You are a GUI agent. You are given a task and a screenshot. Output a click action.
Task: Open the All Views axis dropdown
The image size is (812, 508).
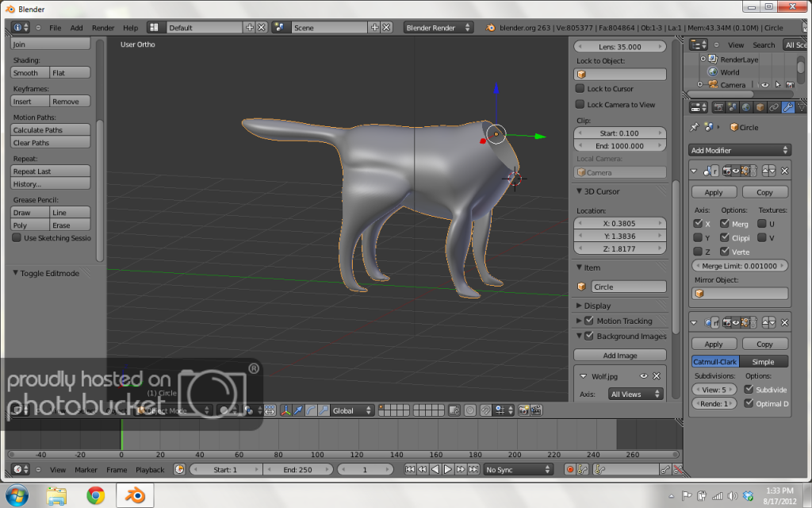[635, 394]
